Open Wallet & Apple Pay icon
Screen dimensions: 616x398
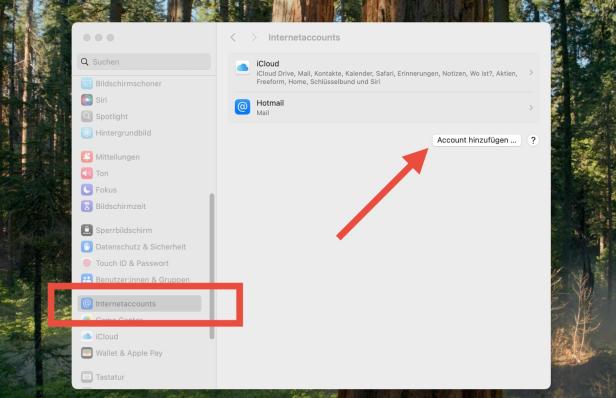pos(87,353)
